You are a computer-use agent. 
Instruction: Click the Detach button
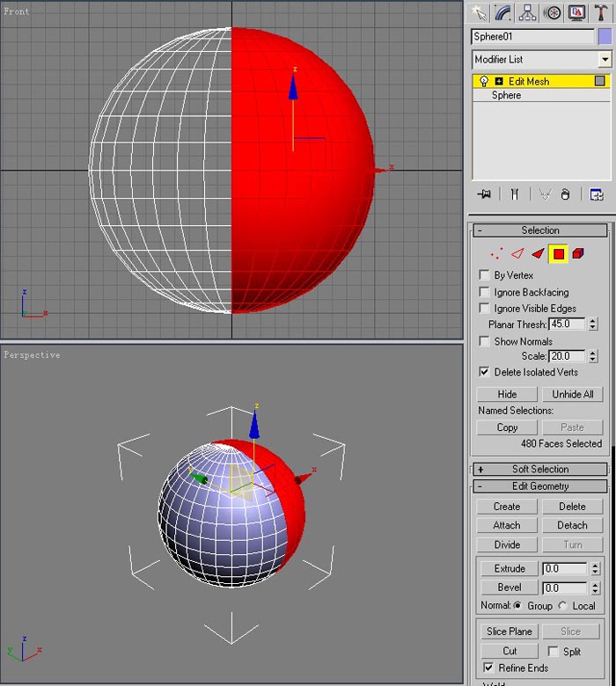click(572, 525)
